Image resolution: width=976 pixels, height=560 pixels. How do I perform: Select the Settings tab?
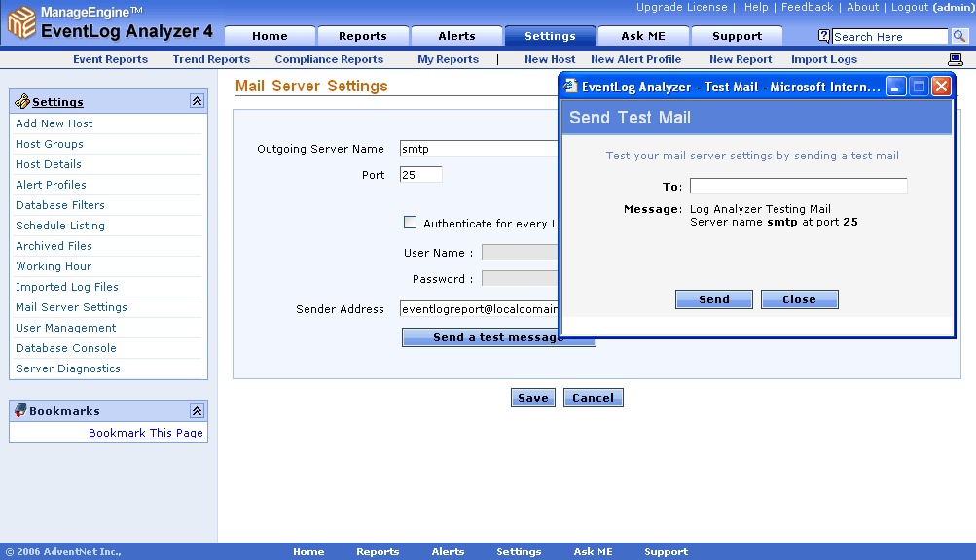pyautogui.click(x=550, y=36)
